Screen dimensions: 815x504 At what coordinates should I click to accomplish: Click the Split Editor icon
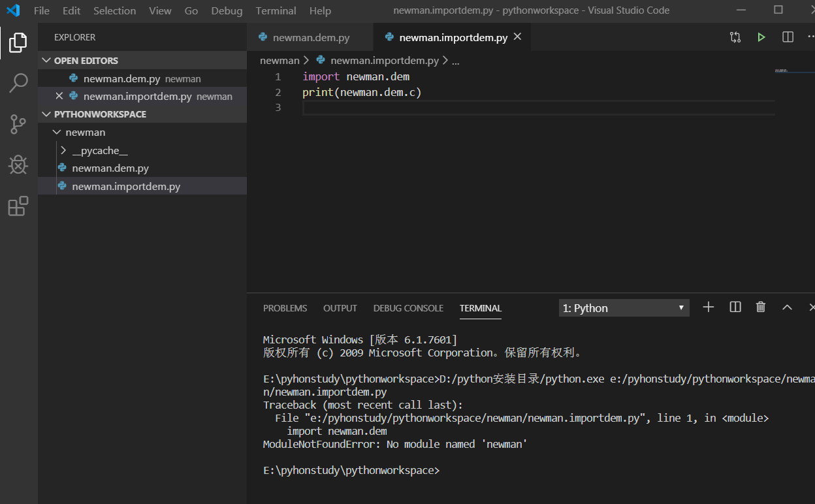[788, 37]
